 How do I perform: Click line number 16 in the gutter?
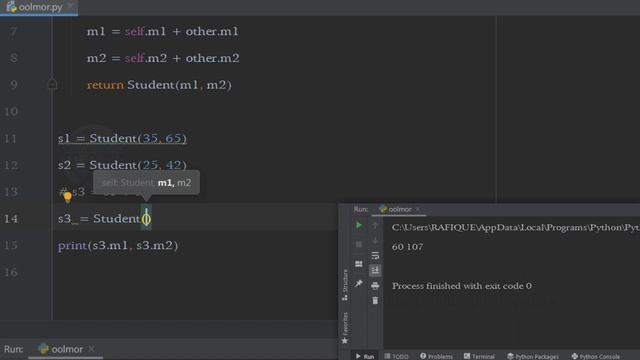(11, 272)
